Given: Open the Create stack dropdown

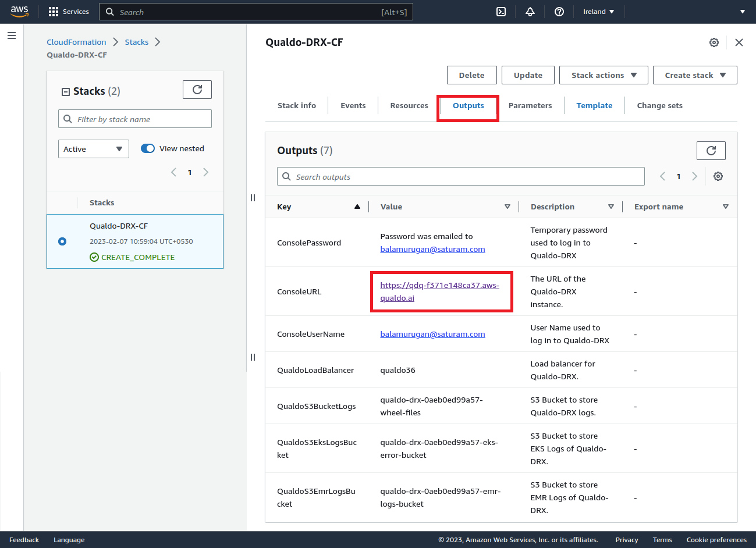Looking at the screenshot, I should click(x=695, y=75).
